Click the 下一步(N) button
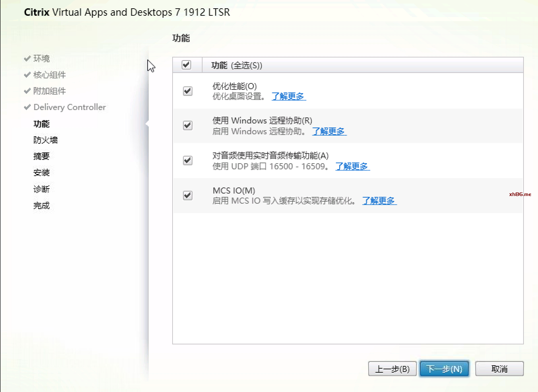Viewport: 538px width, 392px height. click(444, 369)
